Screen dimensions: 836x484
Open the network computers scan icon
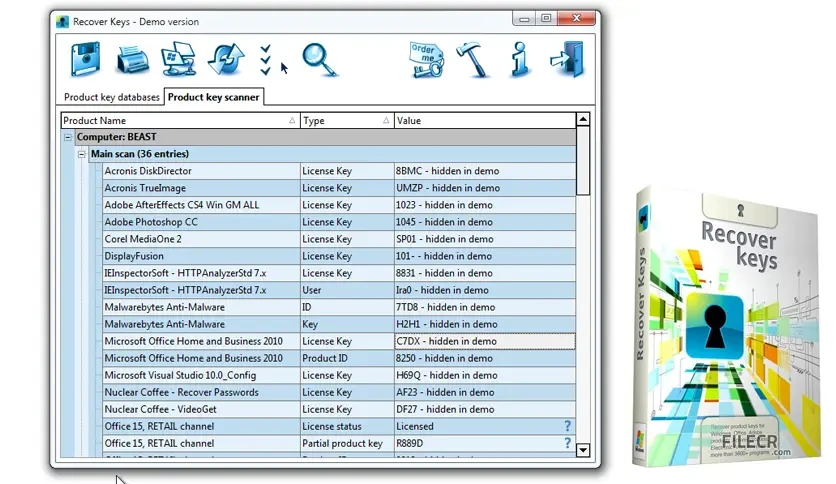[179, 59]
